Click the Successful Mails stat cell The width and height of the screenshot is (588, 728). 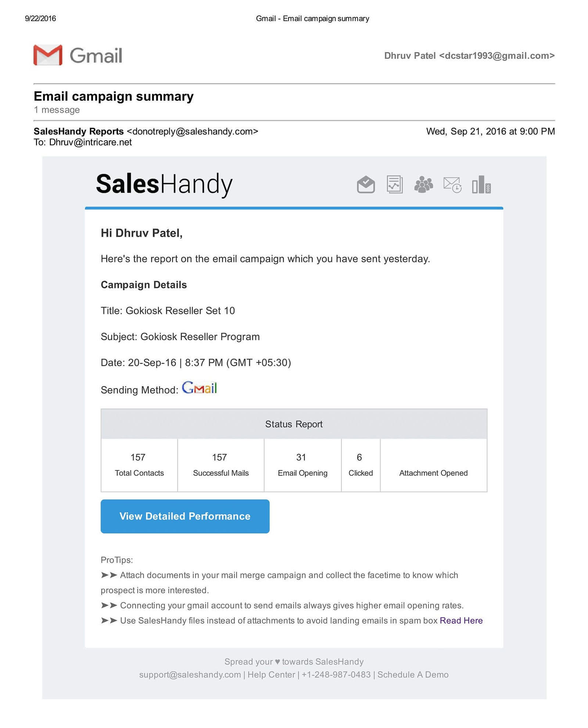220,465
